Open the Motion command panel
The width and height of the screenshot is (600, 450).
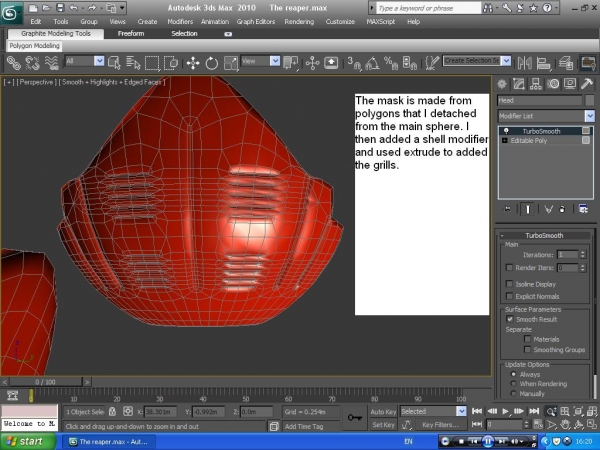pyautogui.click(x=553, y=84)
